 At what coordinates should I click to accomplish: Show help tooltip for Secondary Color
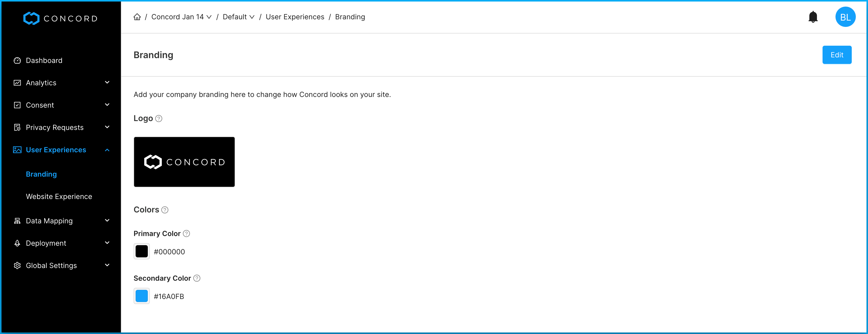(197, 278)
